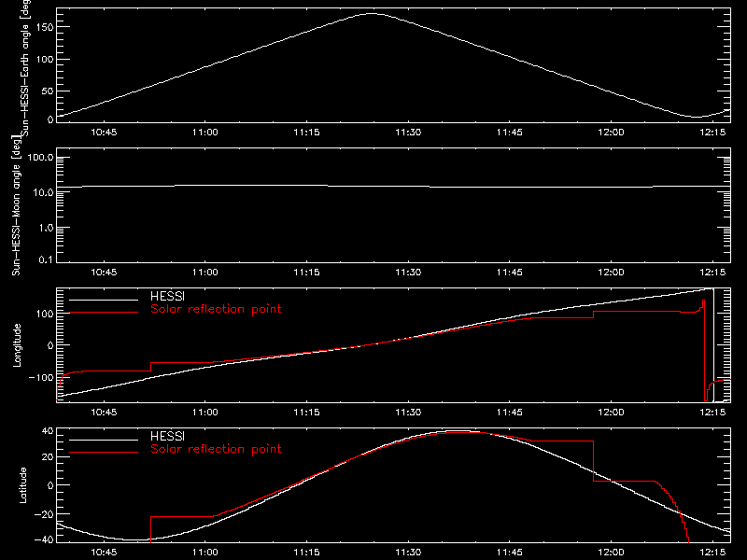747x560 pixels.
Task: Click 10:45 time label under Earth angle plot
Action: (x=104, y=133)
